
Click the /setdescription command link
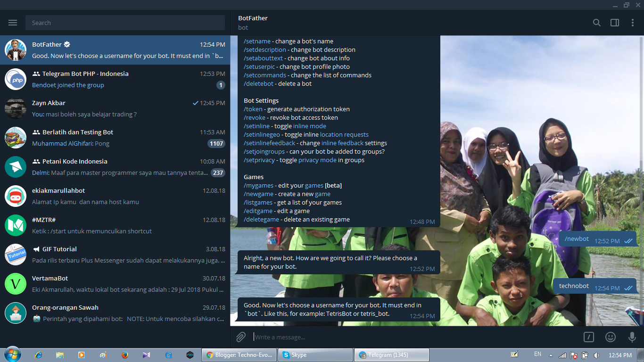pyautogui.click(x=265, y=49)
